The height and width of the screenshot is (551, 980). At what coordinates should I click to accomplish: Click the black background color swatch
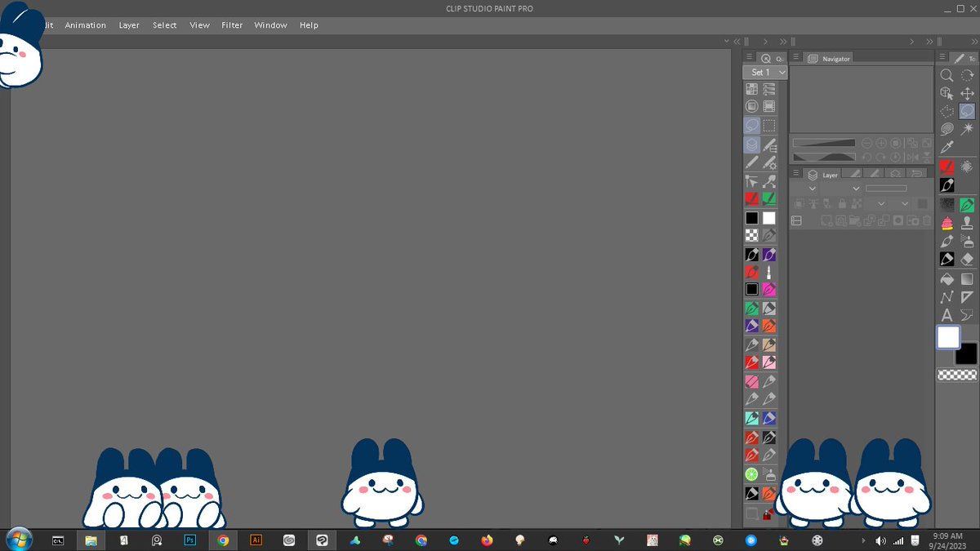tap(966, 353)
